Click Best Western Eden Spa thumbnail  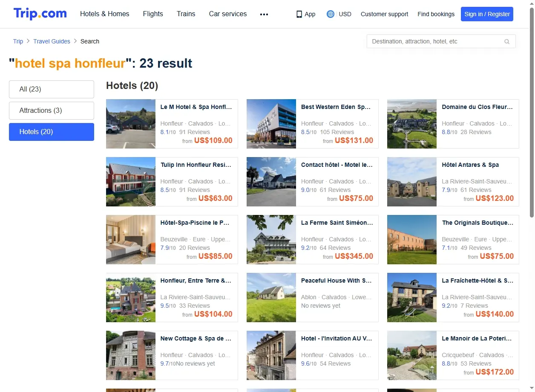point(271,124)
